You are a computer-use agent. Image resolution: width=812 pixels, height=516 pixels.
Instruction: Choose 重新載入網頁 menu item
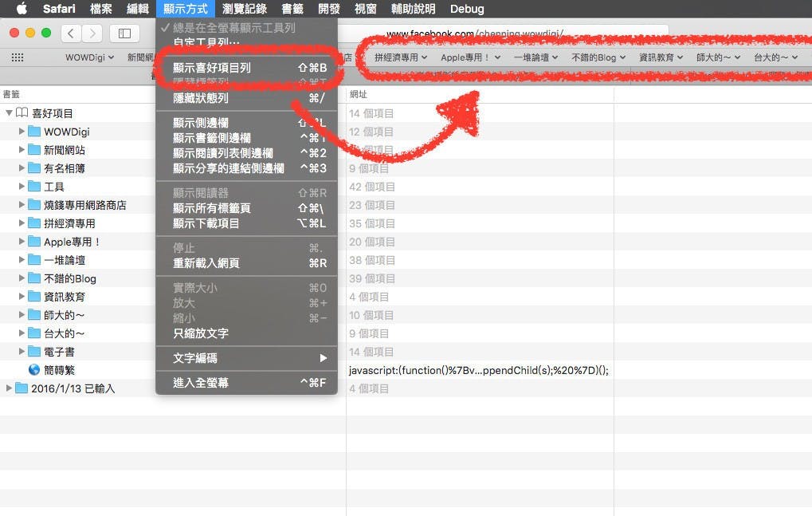246,263
